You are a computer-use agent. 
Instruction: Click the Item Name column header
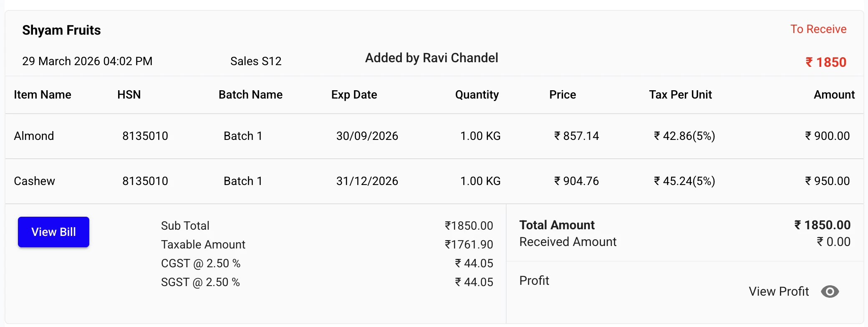pyautogui.click(x=42, y=94)
